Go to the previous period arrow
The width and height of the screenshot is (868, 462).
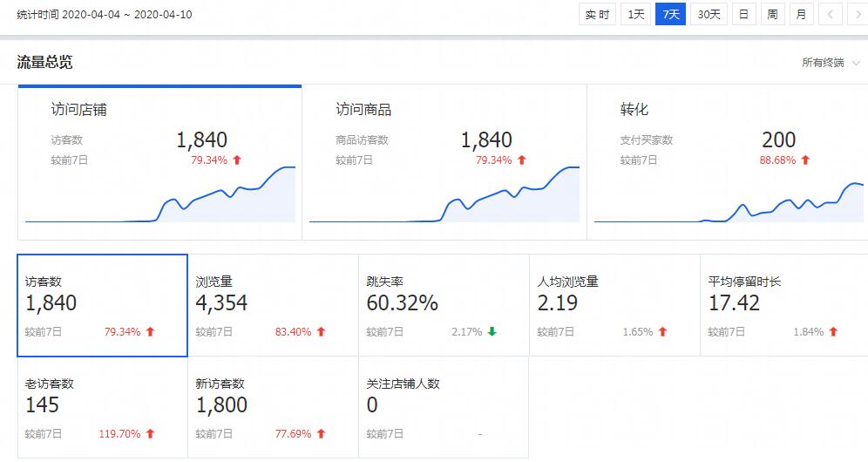pyautogui.click(x=830, y=15)
